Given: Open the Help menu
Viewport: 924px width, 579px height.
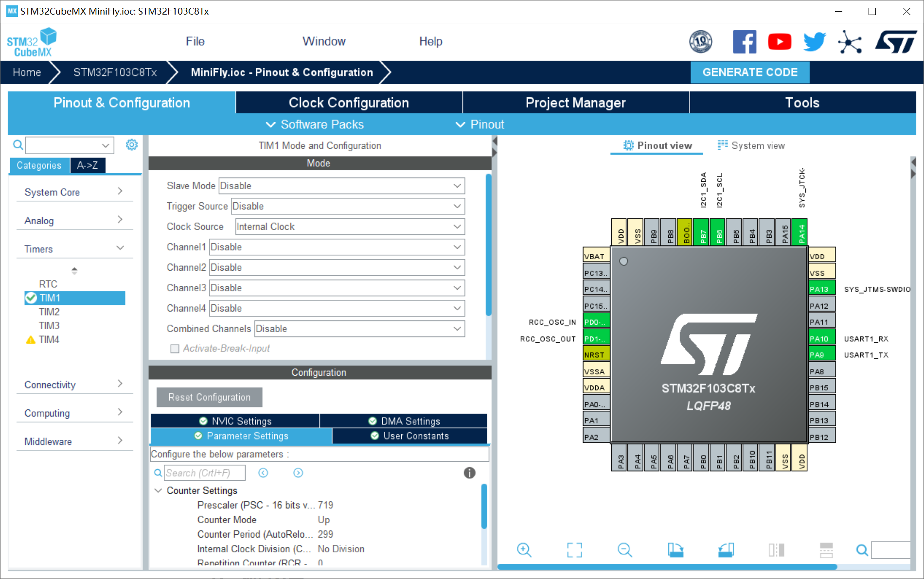Looking at the screenshot, I should coord(431,41).
